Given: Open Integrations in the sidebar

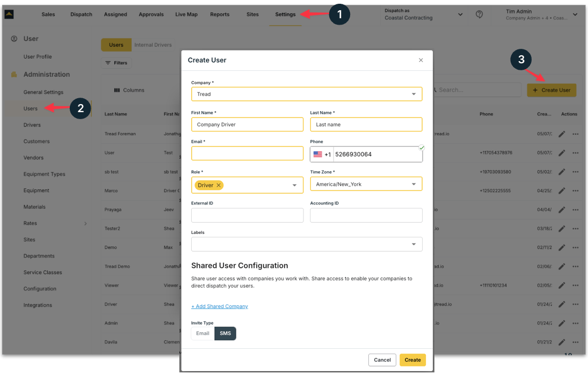Looking at the screenshot, I should [x=38, y=305].
